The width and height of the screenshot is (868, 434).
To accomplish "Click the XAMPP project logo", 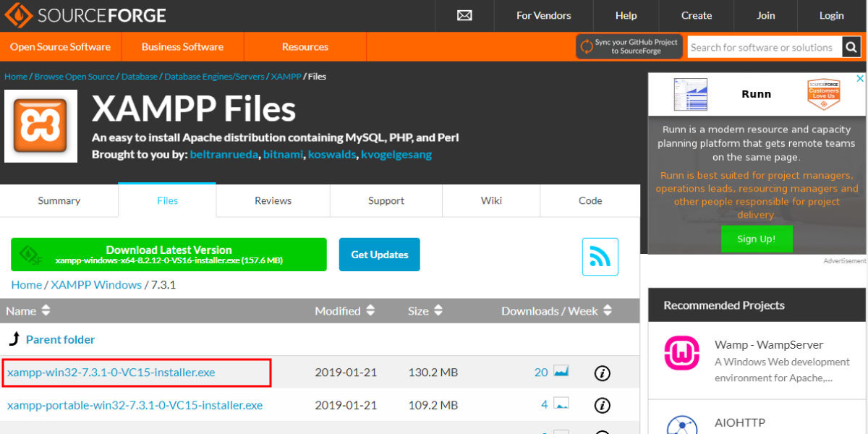I will click(41, 126).
